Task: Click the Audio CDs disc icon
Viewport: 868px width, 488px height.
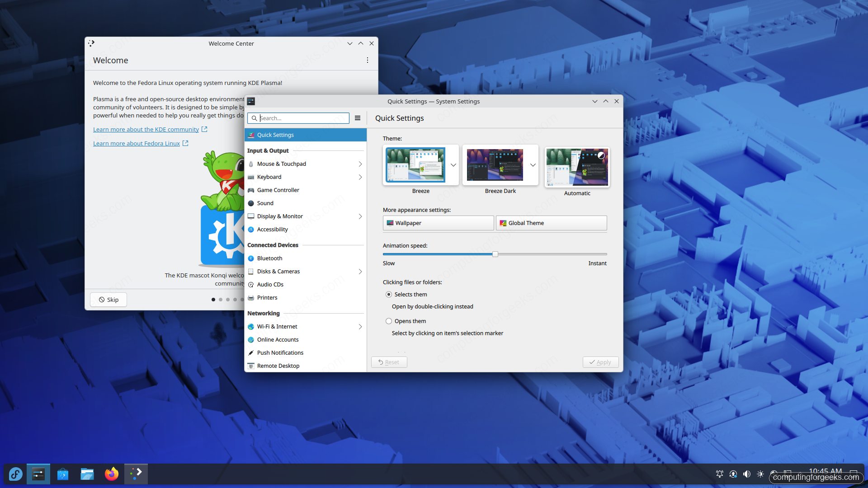Action: click(251, 285)
